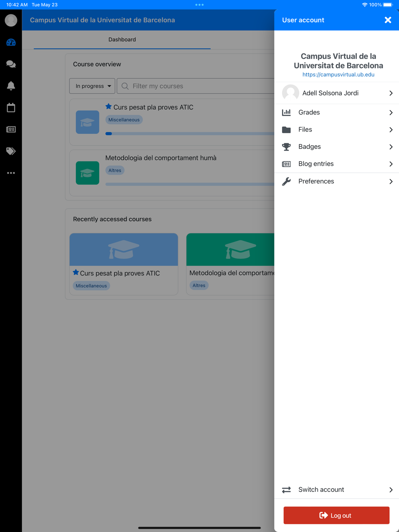Expand the Grades row chevron
This screenshot has width=399, height=532.
[x=391, y=112]
